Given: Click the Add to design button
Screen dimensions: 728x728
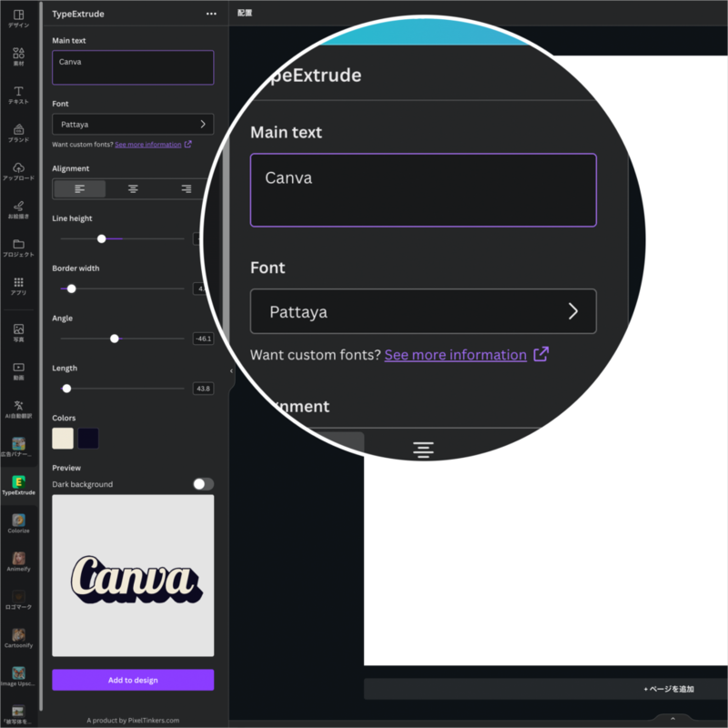Looking at the screenshot, I should [x=133, y=680].
